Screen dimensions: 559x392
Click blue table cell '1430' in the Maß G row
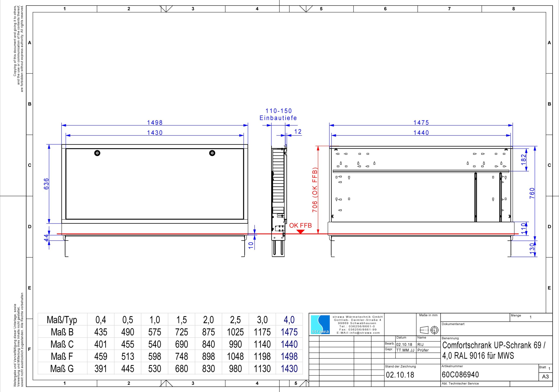(289, 369)
